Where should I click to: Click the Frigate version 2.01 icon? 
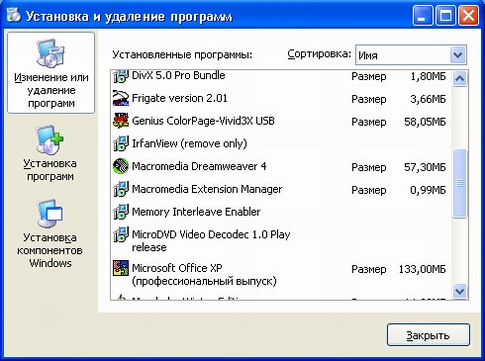tap(121, 98)
